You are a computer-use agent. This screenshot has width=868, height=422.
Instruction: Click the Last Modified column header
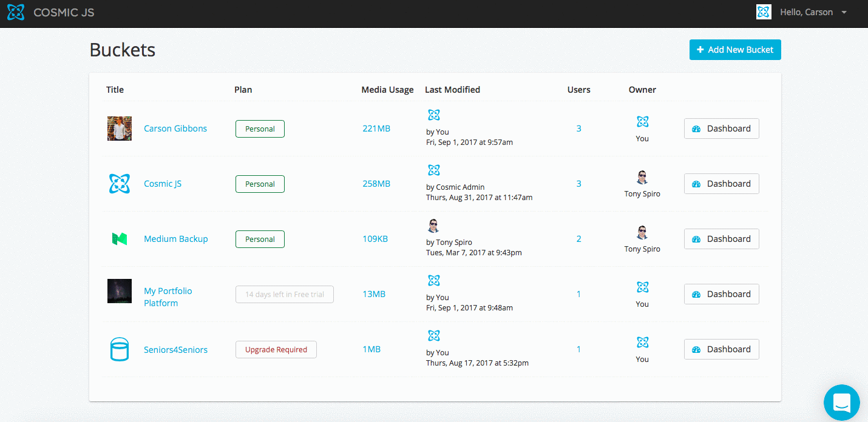coord(453,90)
